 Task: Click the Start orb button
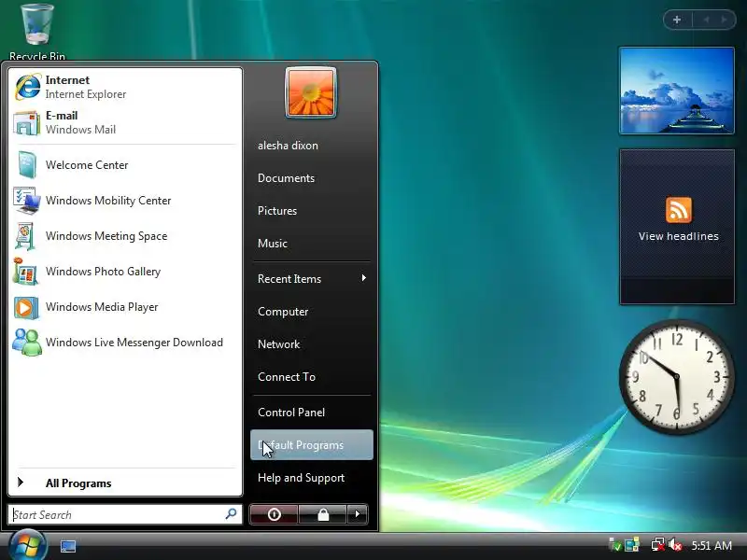point(27,546)
